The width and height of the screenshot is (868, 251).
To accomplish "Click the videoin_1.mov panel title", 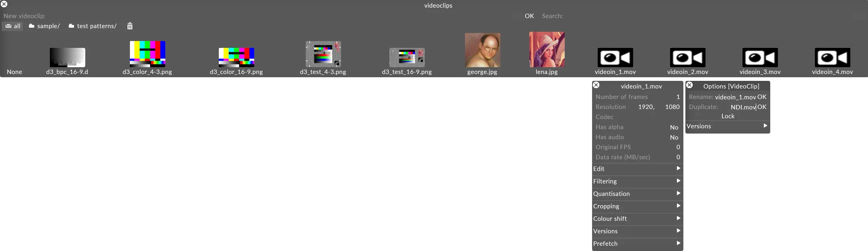I will (x=641, y=86).
